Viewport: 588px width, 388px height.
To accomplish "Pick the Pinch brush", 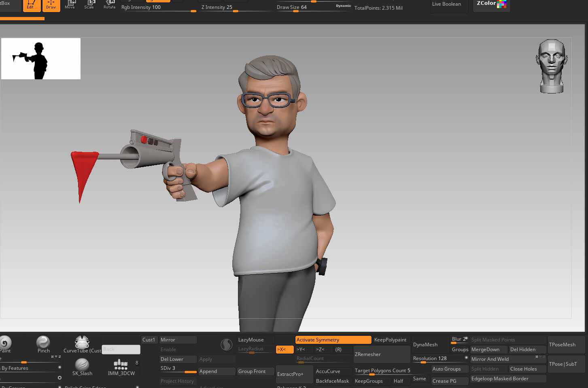I will coord(43,343).
